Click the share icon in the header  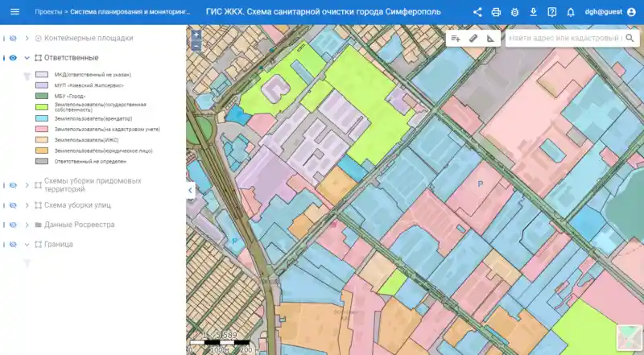(477, 12)
